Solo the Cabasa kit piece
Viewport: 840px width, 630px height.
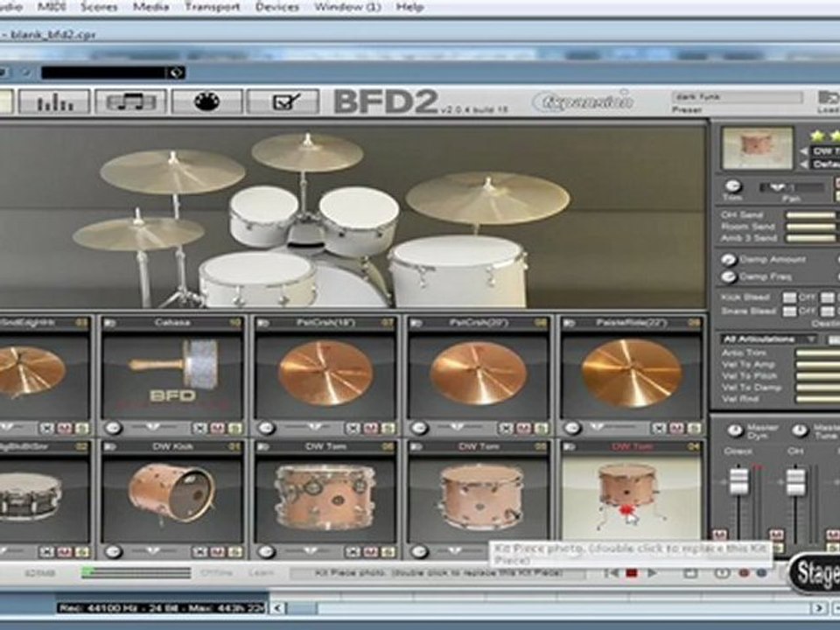234,428
